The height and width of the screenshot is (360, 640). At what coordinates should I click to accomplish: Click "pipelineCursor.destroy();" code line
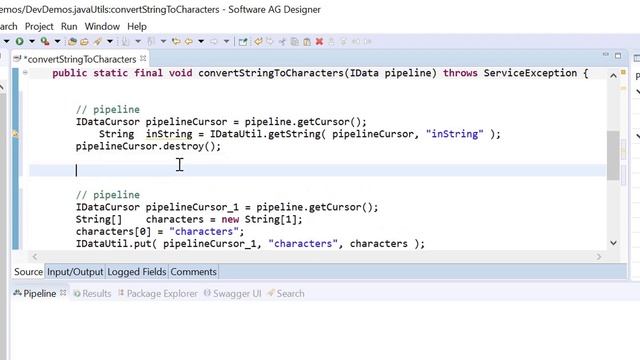click(148, 146)
